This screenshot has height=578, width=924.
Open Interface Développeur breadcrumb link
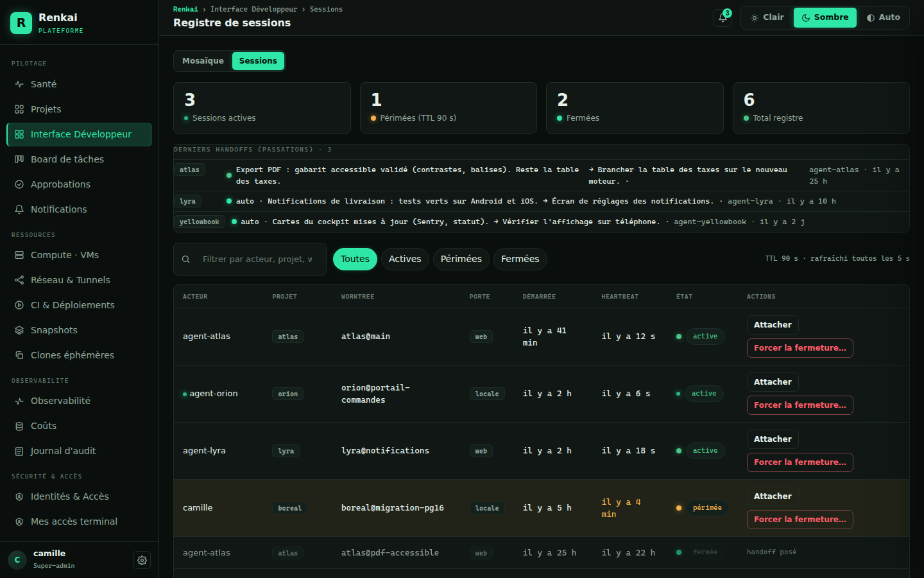pos(253,9)
